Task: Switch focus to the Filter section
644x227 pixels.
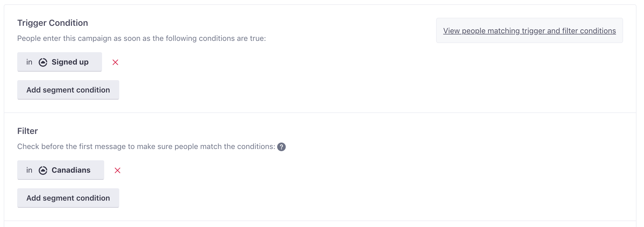Action: [28, 131]
